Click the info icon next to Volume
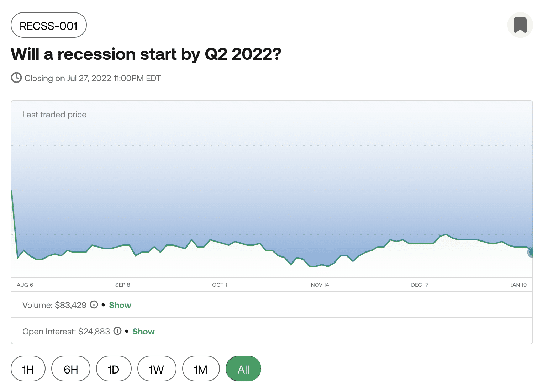This screenshot has height=392, width=543. pyautogui.click(x=94, y=305)
